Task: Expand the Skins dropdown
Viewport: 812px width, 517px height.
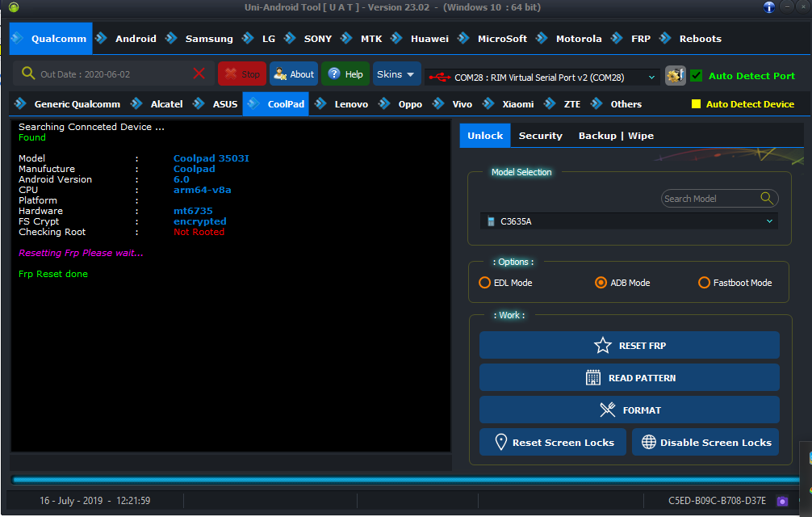Action: point(396,74)
